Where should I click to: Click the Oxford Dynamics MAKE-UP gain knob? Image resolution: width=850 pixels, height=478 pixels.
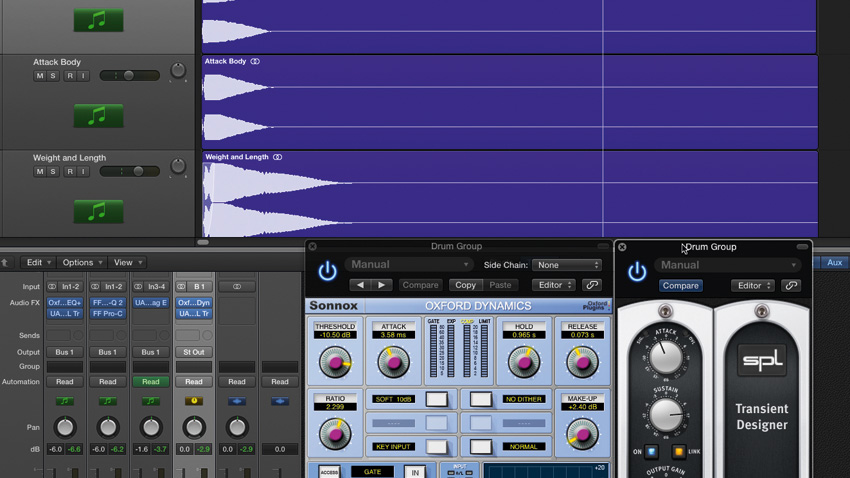582,434
